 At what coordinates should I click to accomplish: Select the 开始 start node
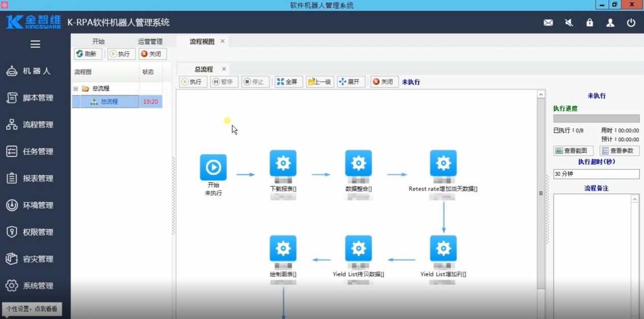point(213,167)
